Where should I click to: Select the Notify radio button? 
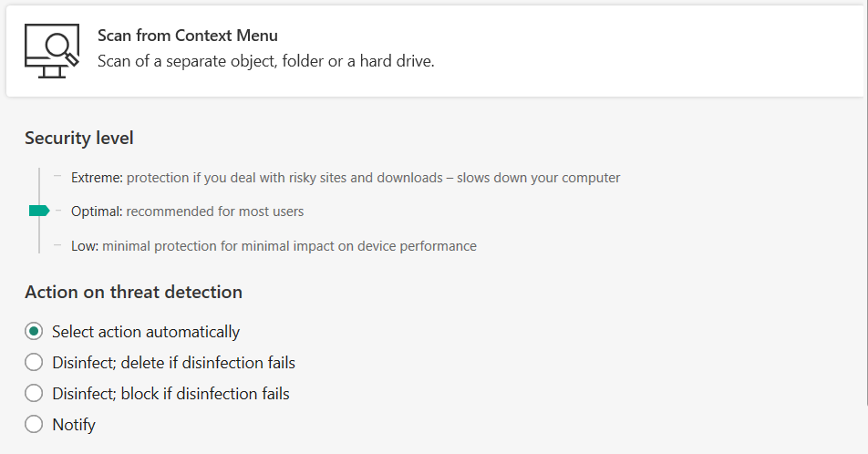[34, 424]
